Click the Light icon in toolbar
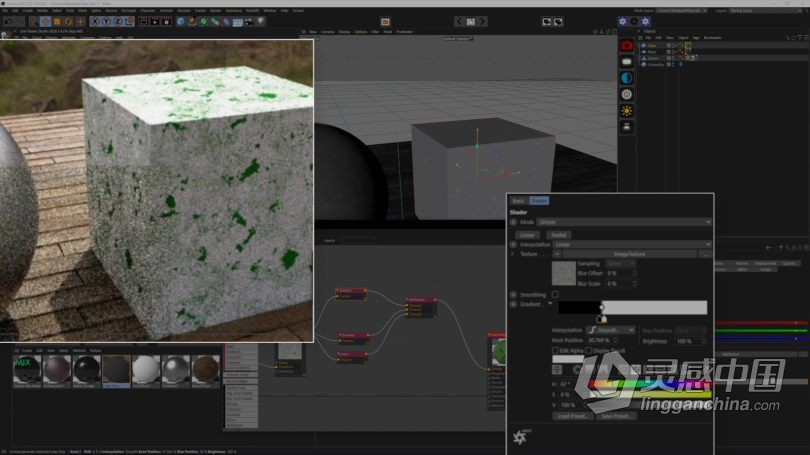810x455 pixels. [260, 22]
